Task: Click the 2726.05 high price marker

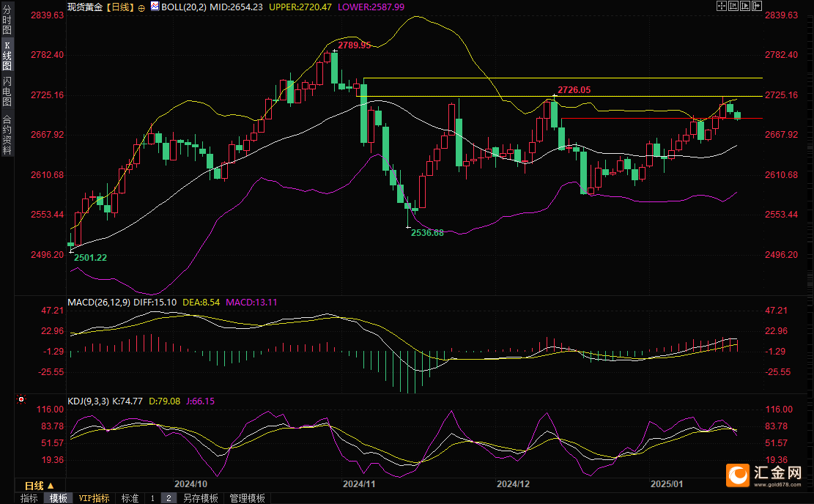Action: [x=574, y=90]
